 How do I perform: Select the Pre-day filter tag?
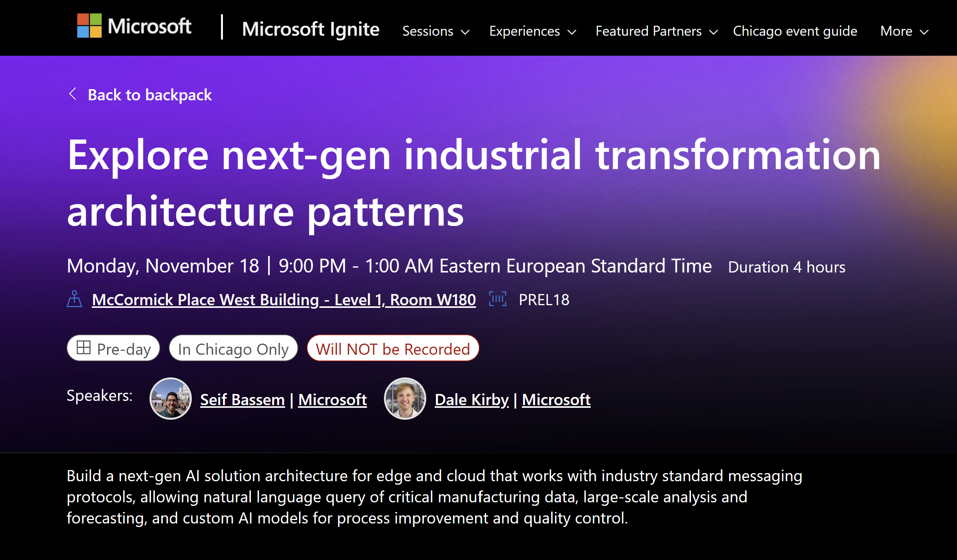tap(113, 348)
